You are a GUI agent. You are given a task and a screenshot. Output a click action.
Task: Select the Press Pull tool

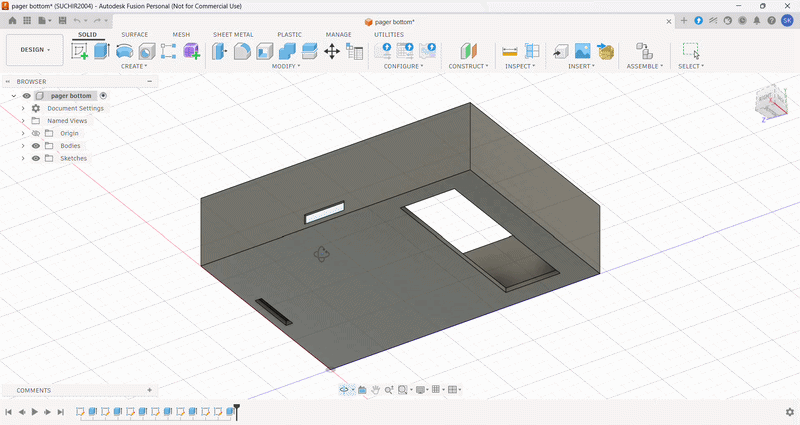(220, 51)
